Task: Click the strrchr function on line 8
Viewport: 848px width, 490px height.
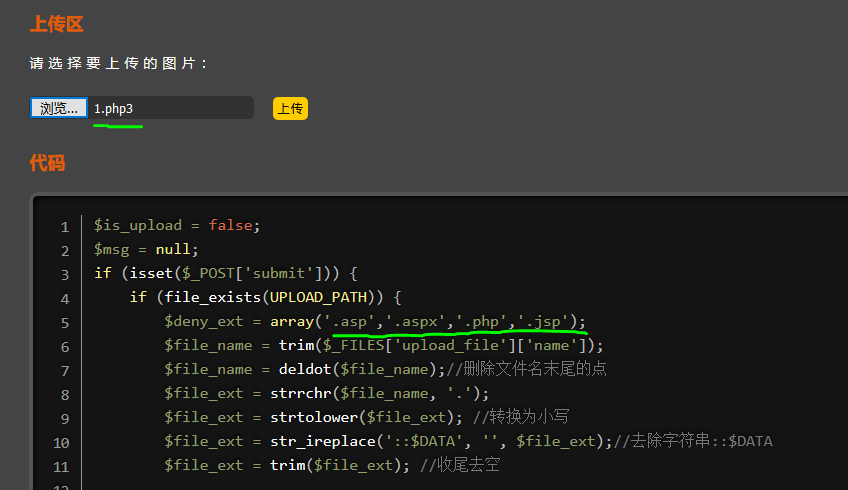Action: click(x=300, y=393)
